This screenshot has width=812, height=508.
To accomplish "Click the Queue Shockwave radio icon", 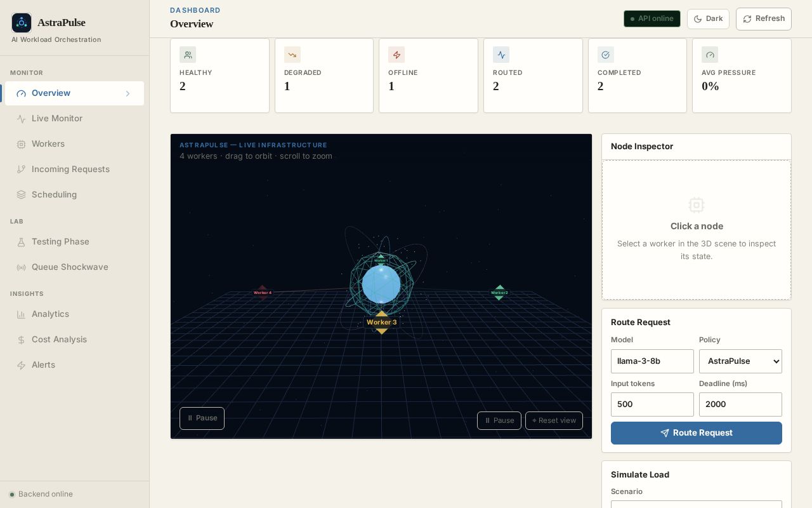I will click(21, 267).
